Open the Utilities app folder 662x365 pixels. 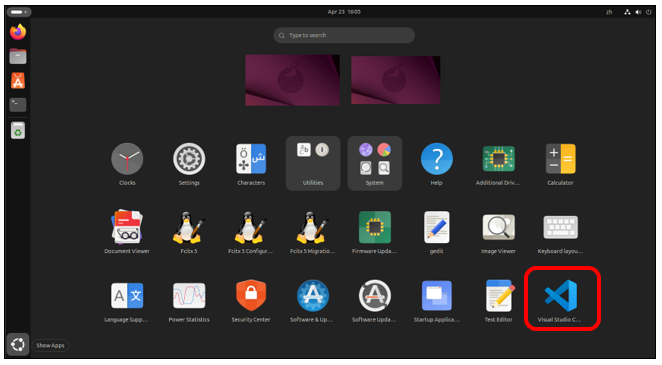pyautogui.click(x=313, y=163)
